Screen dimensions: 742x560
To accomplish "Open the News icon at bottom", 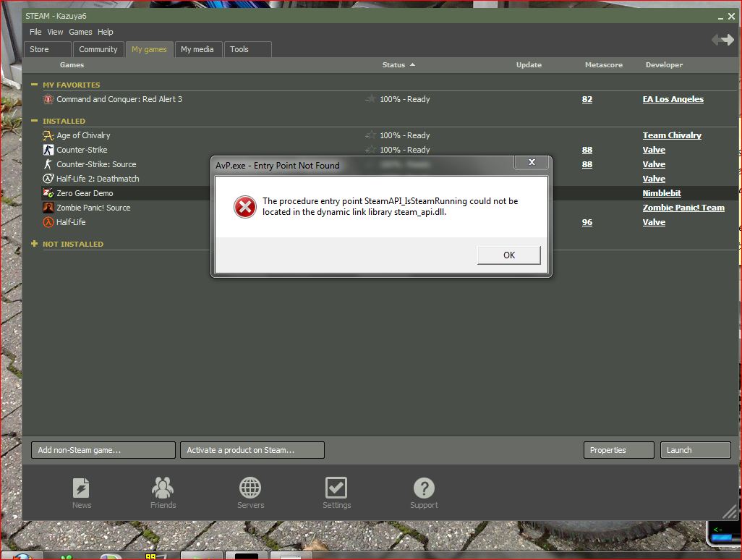I will (x=81, y=488).
